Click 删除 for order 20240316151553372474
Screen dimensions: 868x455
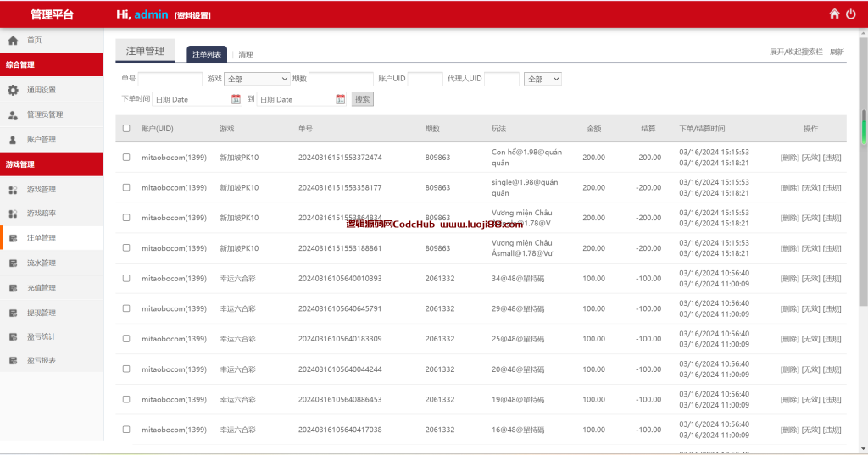(x=789, y=158)
